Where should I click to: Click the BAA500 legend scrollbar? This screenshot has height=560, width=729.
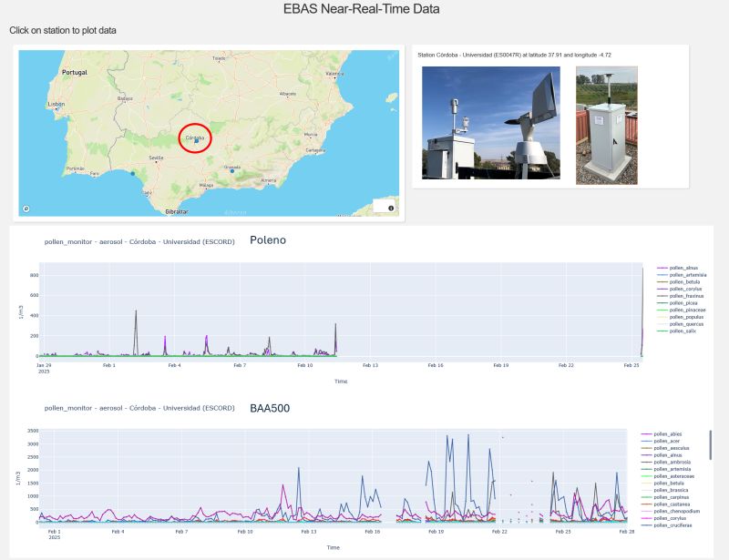710,445
